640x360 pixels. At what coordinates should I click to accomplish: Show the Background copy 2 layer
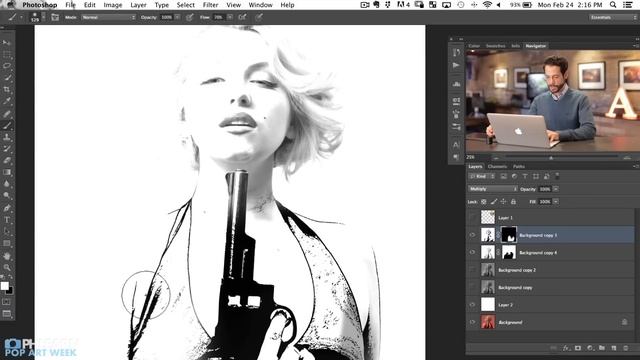click(x=473, y=270)
